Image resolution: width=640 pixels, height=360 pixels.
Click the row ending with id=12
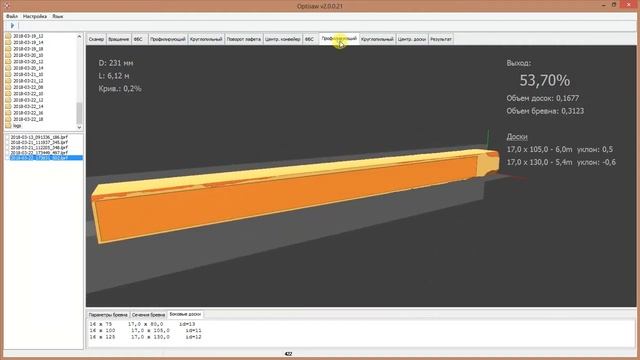(x=145, y=337)
